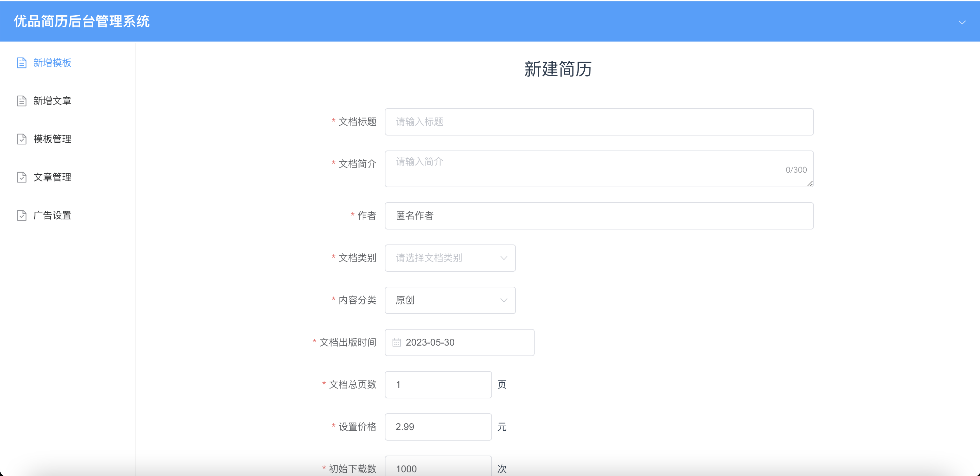Open the header dropdown chevron at top right
Viewport: 980px width, 476px height.
click(962, 22)
